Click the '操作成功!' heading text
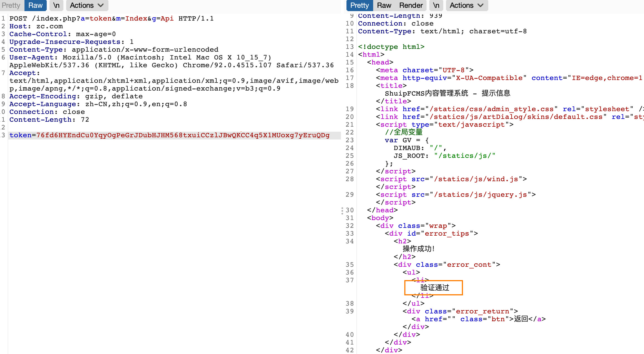 pos(418,249)
